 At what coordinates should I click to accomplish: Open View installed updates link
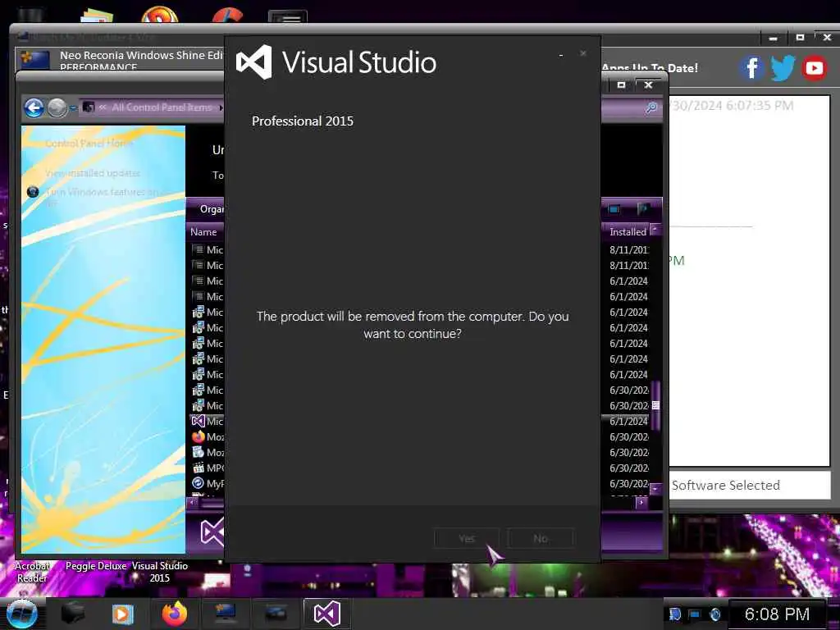point(93,173)
